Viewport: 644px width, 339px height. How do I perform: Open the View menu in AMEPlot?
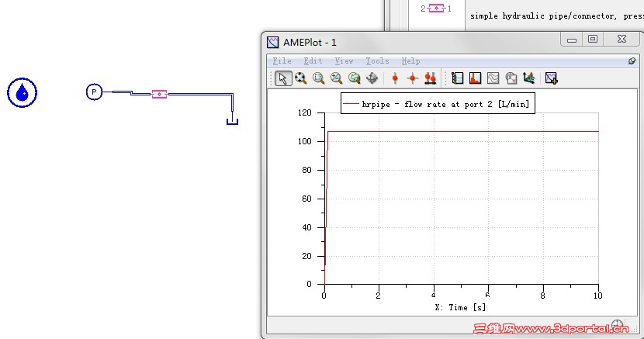pos(344,61)
